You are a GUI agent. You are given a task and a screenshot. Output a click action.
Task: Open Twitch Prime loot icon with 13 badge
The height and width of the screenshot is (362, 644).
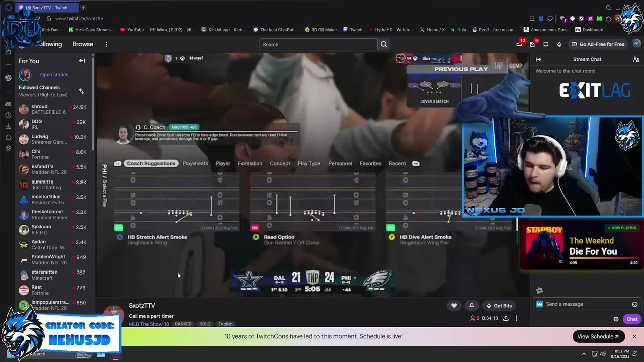[519, 44]
